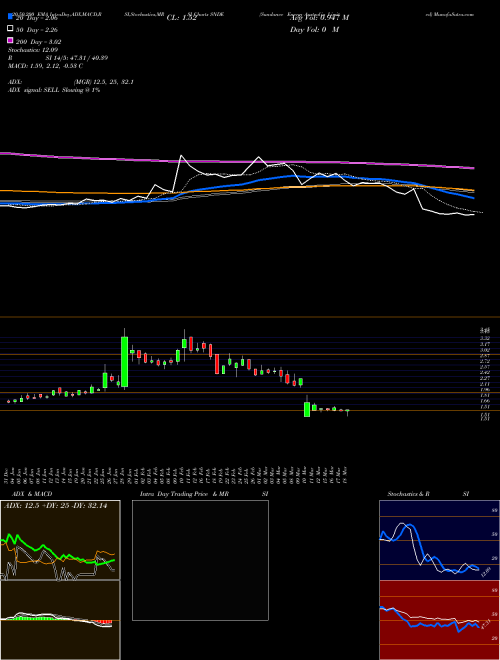Click the empty intraday trading price box
Screen dimensions: 500x660
[x=200, y=560]
